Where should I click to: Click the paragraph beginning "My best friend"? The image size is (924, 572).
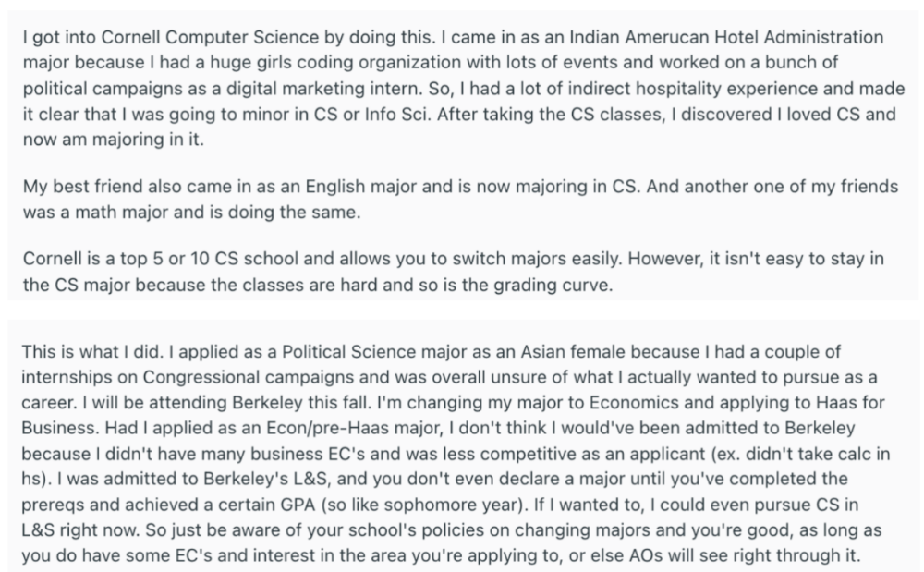click(x=460, y=199)
